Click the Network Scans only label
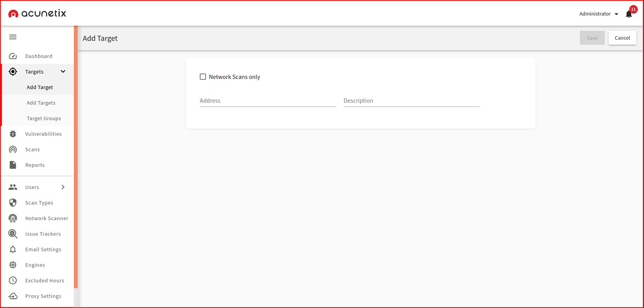The width and height of the screenshot is (644, 308). click(x=234, y=77)
